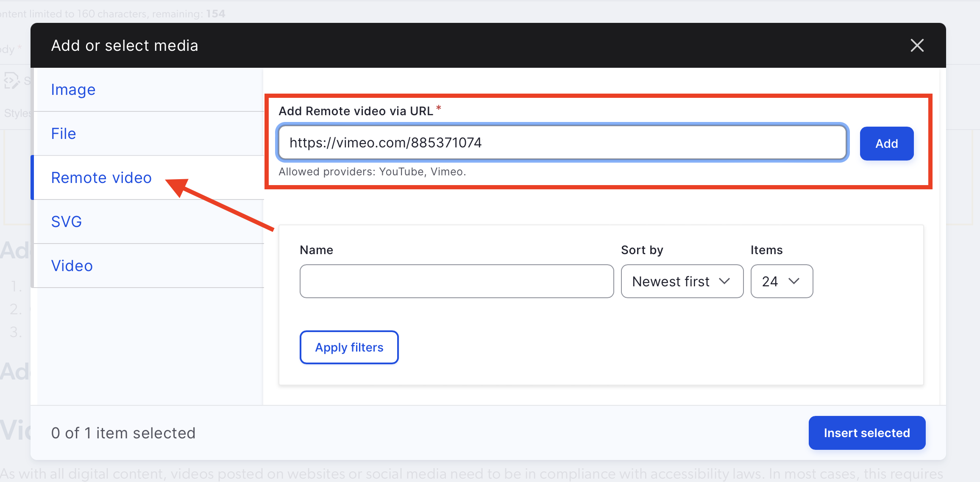Click Insert selected button
Viewport: 980px width, 482px height.
point(867,433)
